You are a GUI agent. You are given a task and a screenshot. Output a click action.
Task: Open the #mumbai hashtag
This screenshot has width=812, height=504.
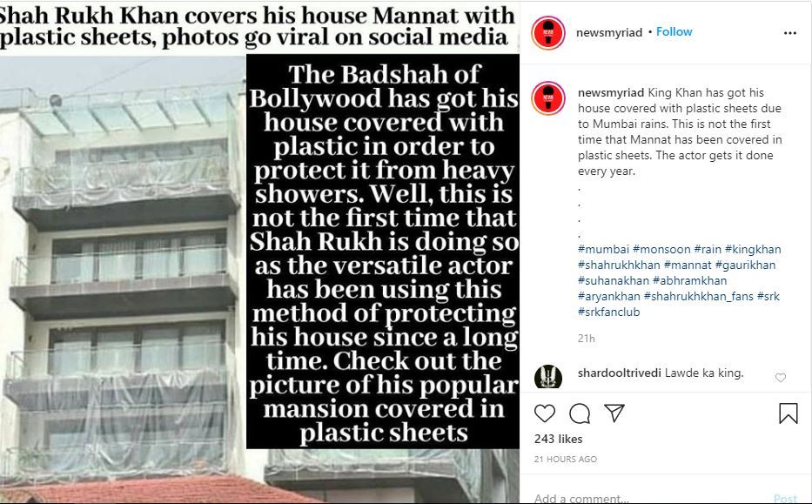click(x=603, y=249)
